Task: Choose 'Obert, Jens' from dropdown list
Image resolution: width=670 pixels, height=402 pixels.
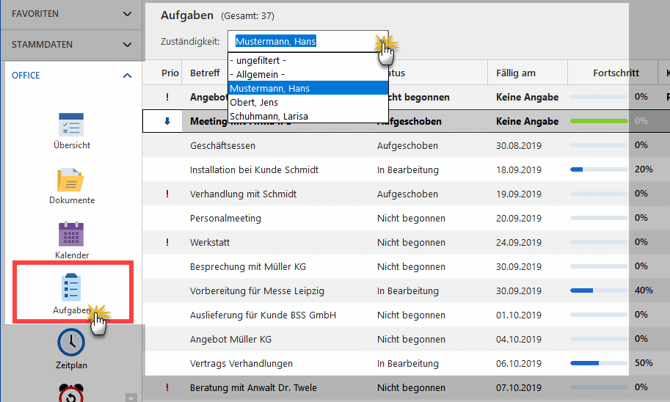Action: [256, 102]
